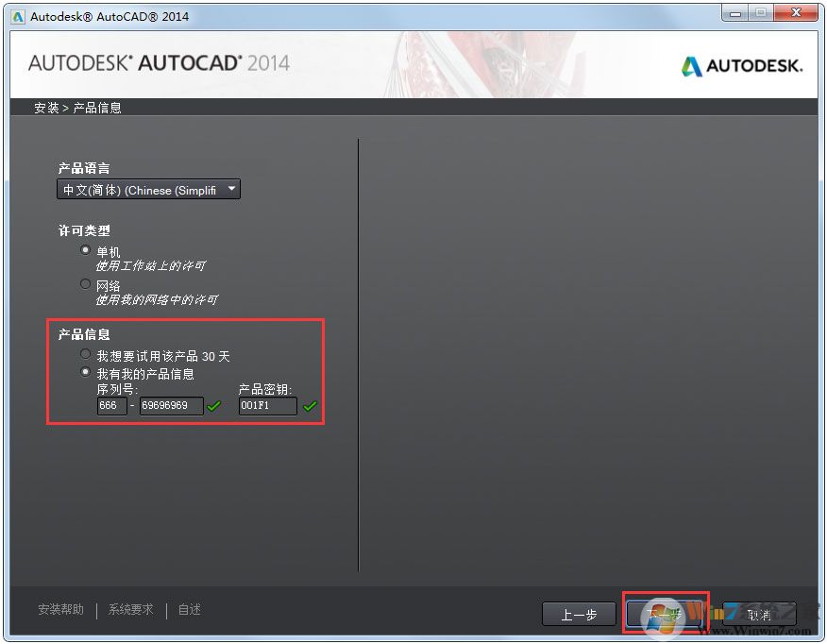
Task: Choose the 30-day trial option
Action: point(86,355)
